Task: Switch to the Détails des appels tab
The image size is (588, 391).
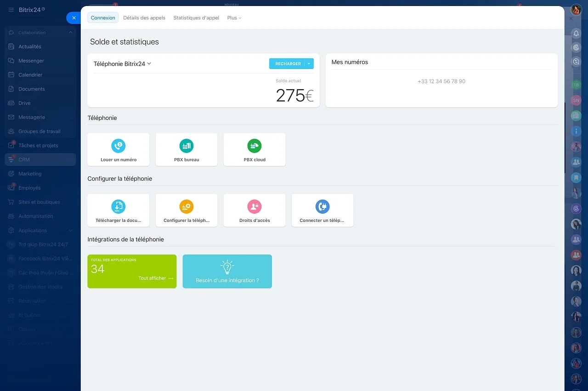Action: tap(144, 18)
